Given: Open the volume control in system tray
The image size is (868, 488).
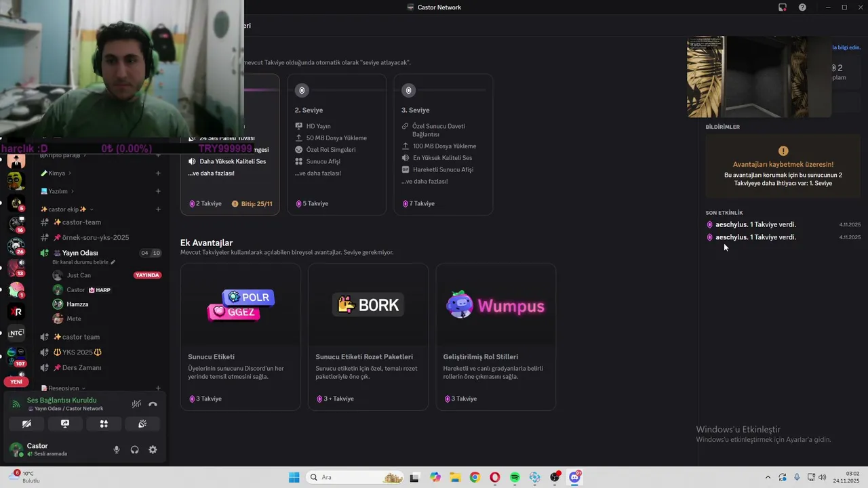Looking at the screenshot, I should [x=823, y=477].
